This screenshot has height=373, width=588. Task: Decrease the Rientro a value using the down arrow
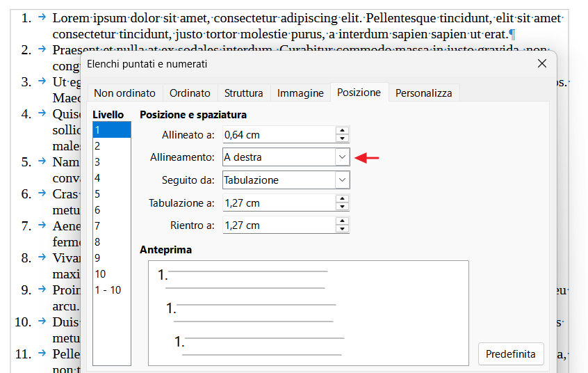[342, 229]
